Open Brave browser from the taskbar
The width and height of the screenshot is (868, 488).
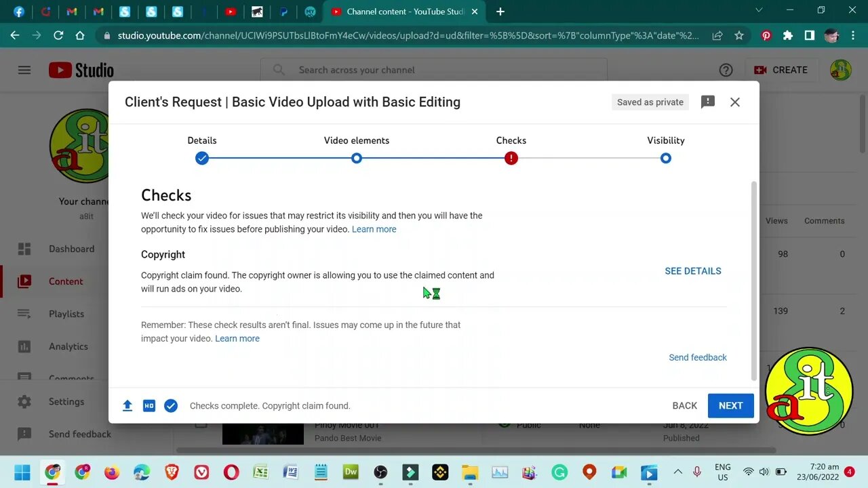pyautogui.click(x=172, y=472)
